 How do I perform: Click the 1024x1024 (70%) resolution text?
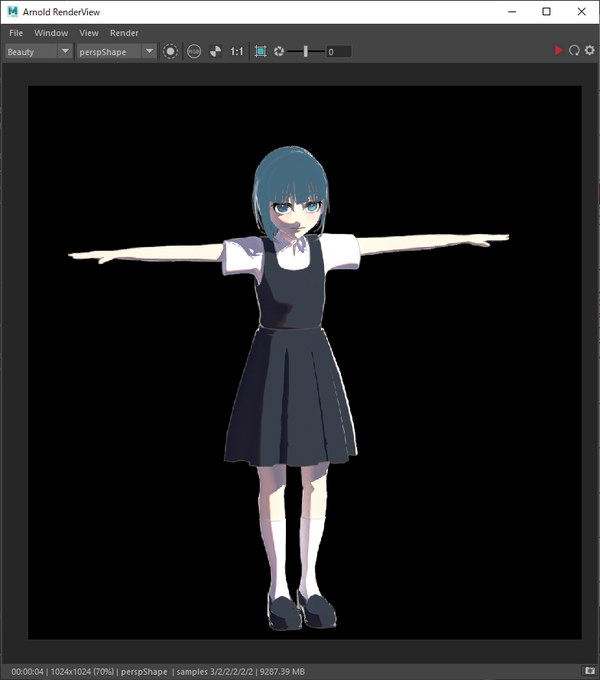pos(82,671)
